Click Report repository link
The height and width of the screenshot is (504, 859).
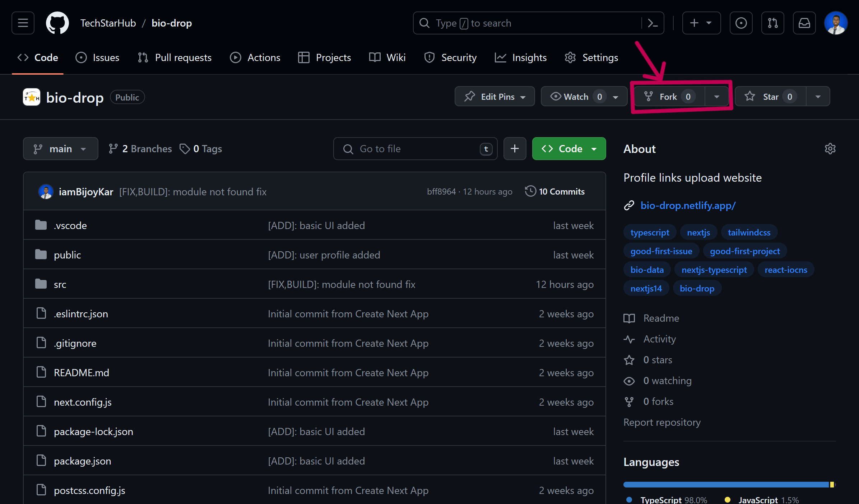662,422
